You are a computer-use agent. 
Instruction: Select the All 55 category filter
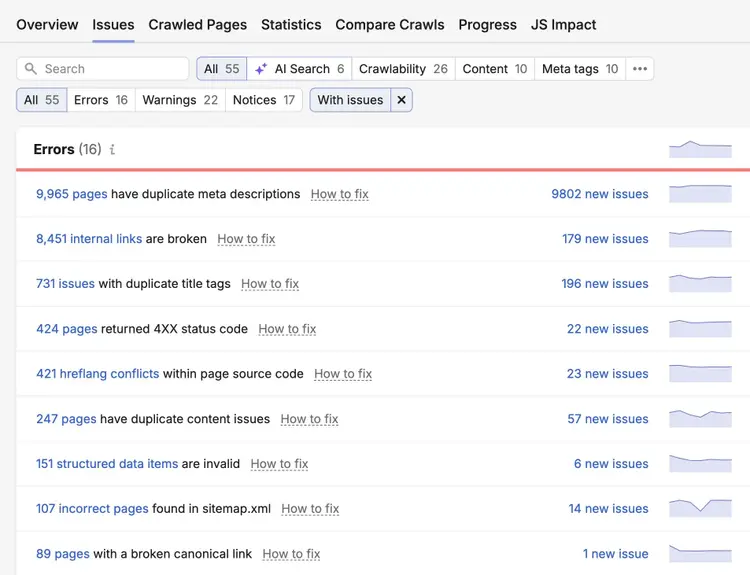click(x=222, y=69)
